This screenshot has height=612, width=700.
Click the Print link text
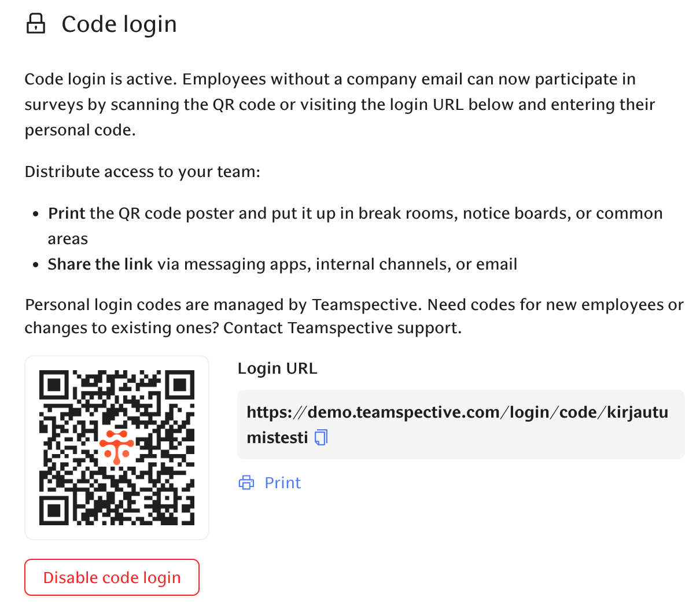[x=282, y=482]
